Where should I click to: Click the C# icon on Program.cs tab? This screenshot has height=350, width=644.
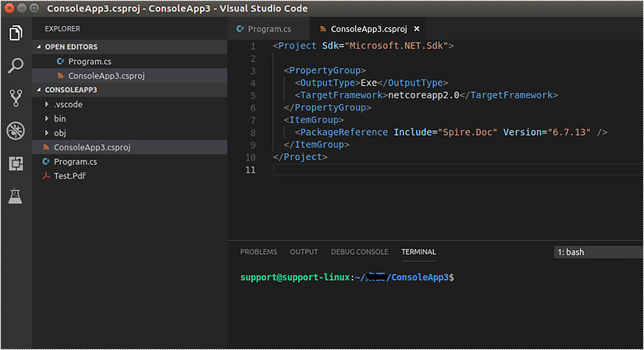pos(240,29)
